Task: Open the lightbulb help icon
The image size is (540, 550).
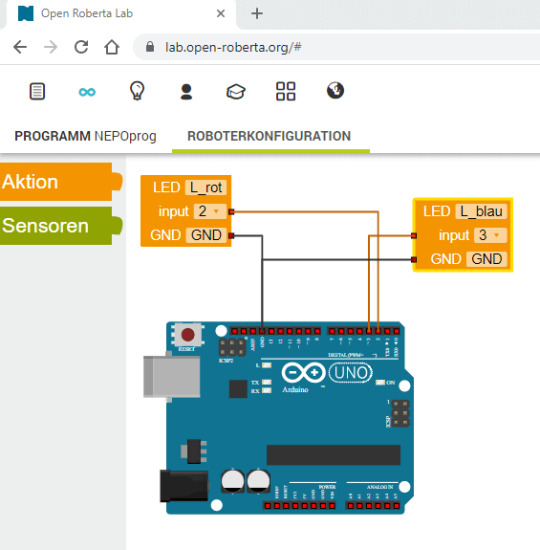Action: point(137,91)
